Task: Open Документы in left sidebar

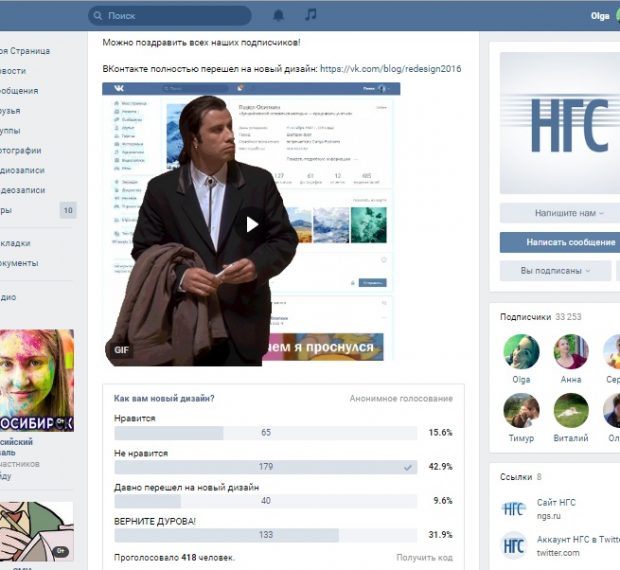Action: coord(19,263)
